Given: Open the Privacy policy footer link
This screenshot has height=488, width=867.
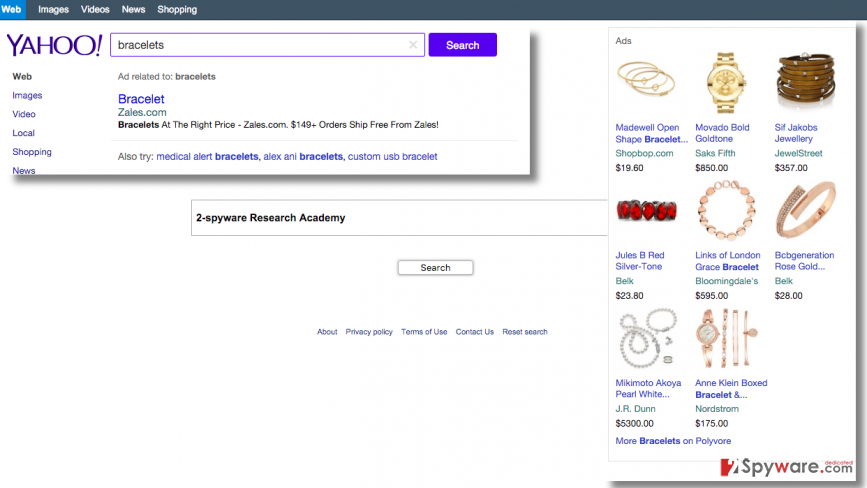Looking at the screenshot, I should pyautogui.click(x=369, y=332).
